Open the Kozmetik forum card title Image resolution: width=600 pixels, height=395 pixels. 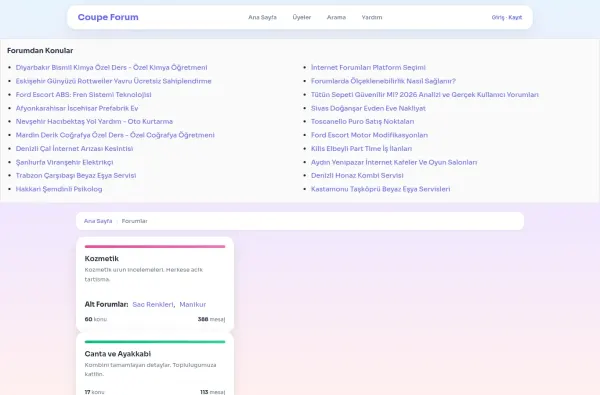click(102, 259)
